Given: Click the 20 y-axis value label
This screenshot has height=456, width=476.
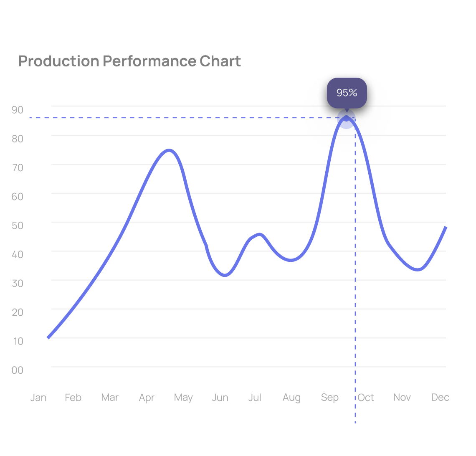Looking at the screenshot, I should pos(18,312).
